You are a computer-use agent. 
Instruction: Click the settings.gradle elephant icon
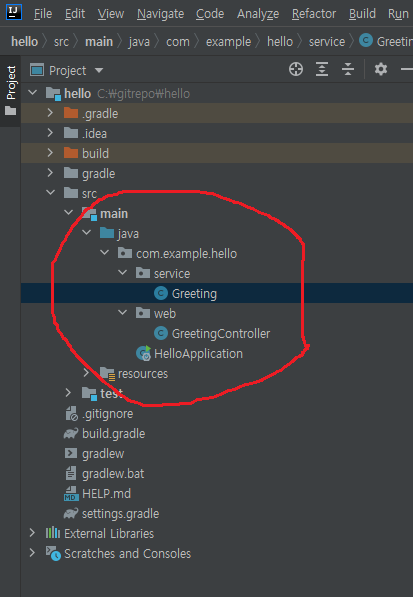71,513
